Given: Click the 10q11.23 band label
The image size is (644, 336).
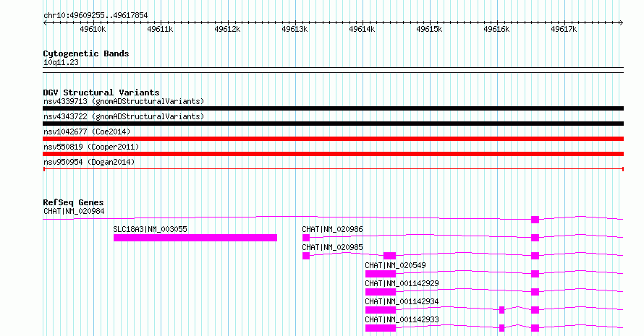Looking at the screenshot, I should coord(61,62).
